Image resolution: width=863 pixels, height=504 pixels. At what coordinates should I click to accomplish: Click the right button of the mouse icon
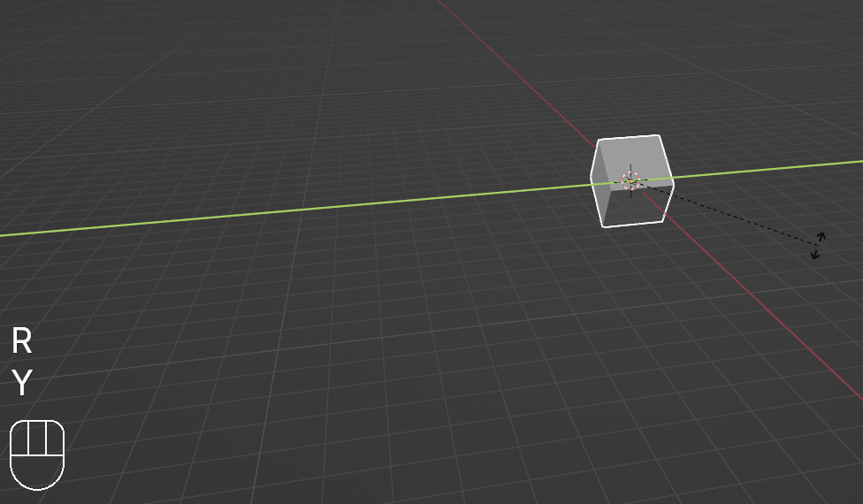tap(54, 439)
